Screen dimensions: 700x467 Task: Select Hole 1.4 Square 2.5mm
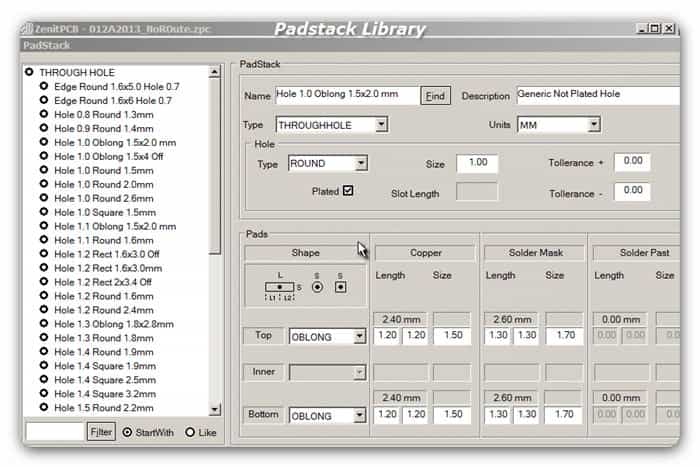[x=105, y=380]
